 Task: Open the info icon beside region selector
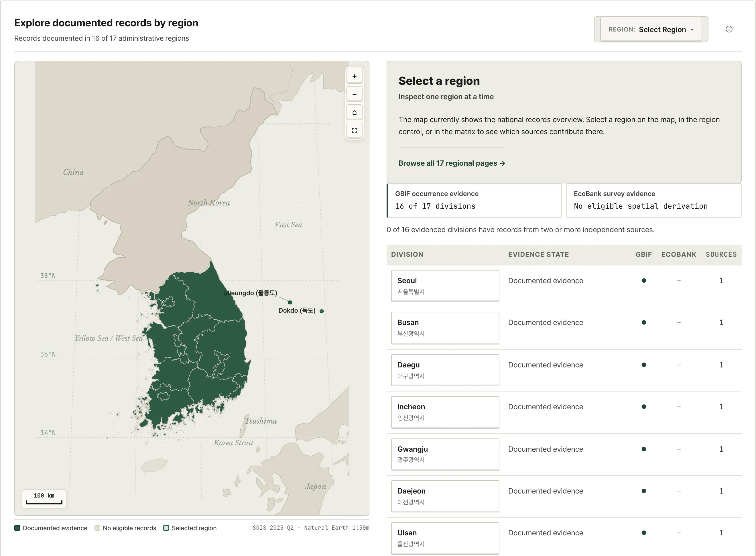tap(729, 29)
